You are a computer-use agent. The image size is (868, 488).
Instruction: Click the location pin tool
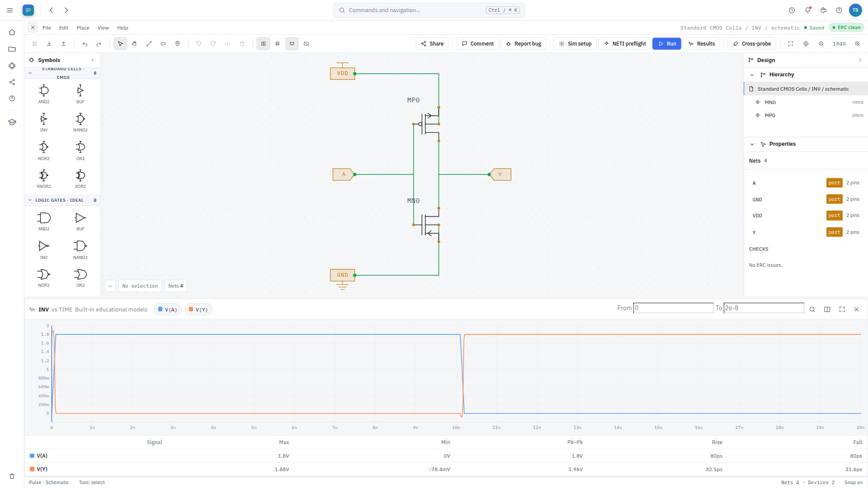(x=178, y=44)
